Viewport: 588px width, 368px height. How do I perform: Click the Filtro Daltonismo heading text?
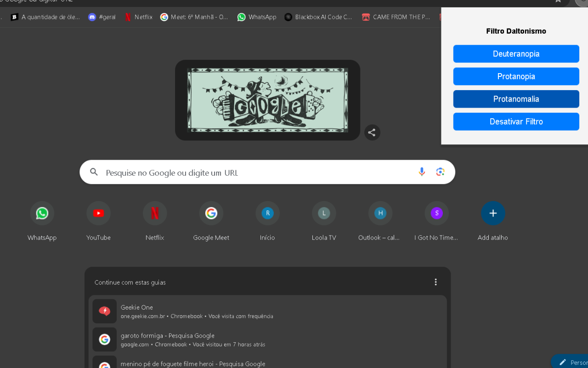click(516, 31)
